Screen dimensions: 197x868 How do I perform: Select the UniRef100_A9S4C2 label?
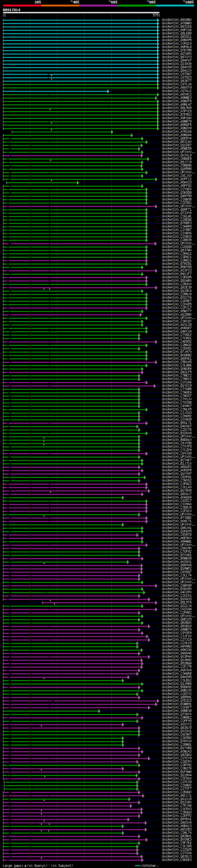[x=177, y=94]
